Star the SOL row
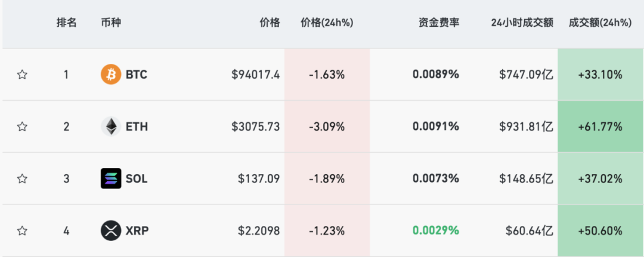Viewport: 644px width, 257px height. click(x=22, y=178)
